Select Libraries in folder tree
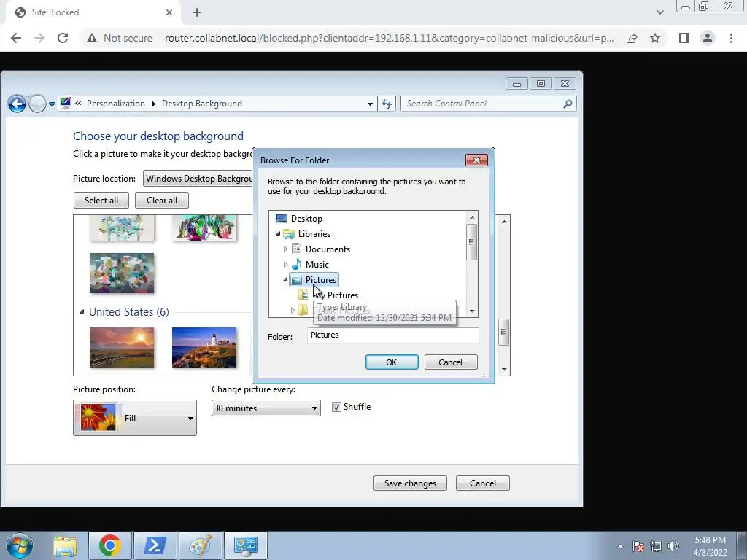The width and height of the screenshot is (747, 560). point(314,234)
